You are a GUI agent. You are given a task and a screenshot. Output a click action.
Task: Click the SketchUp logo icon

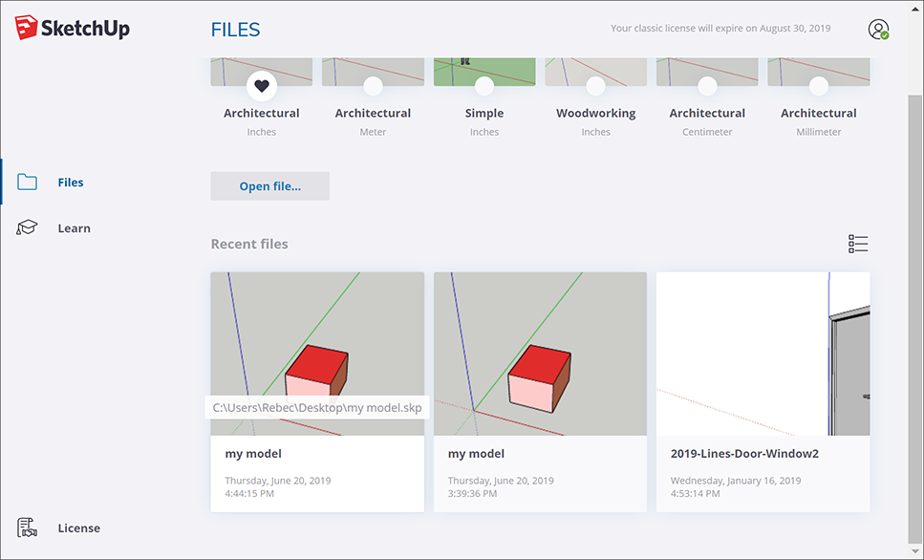[27, 28]
